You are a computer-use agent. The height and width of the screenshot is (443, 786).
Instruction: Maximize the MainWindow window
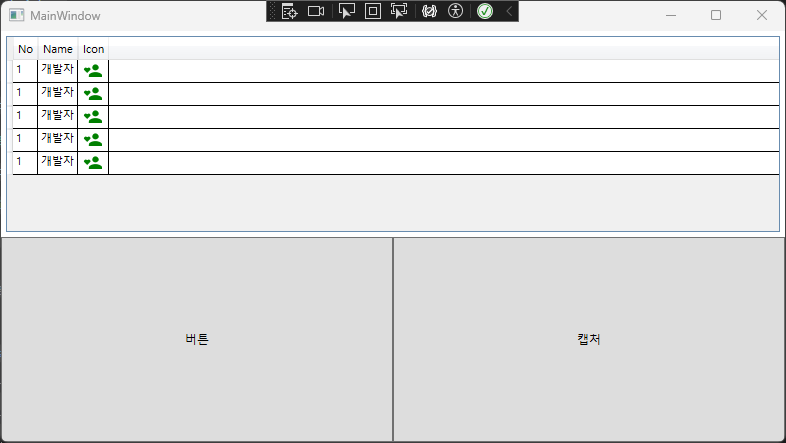(x=716, y=16)
